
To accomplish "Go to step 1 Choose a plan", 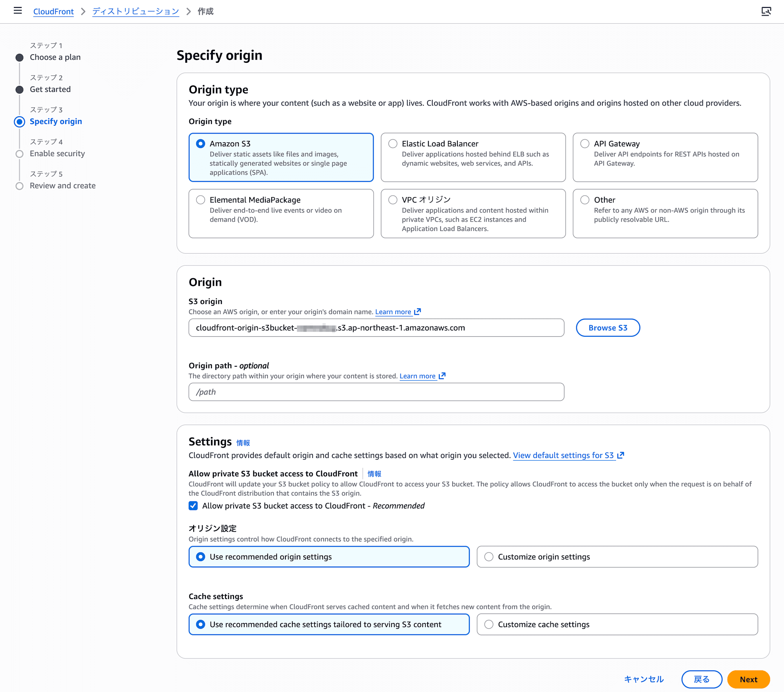I will tap(55, 57).
